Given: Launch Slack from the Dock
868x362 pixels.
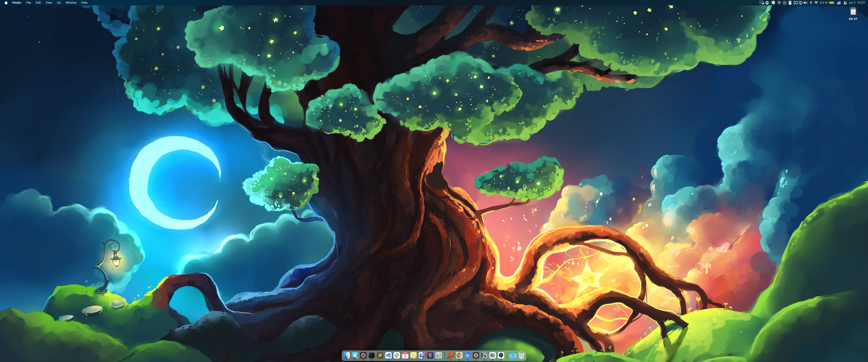Looking at the screenshot, I should click(397, 355).
